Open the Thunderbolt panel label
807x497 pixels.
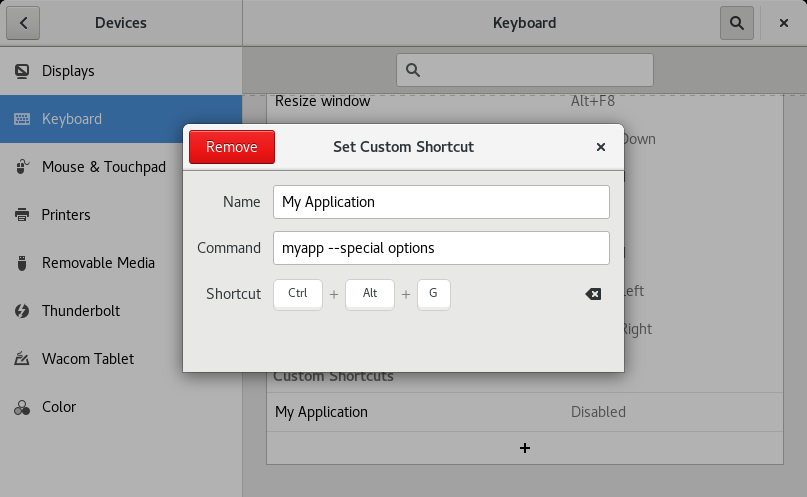[81, 311]
